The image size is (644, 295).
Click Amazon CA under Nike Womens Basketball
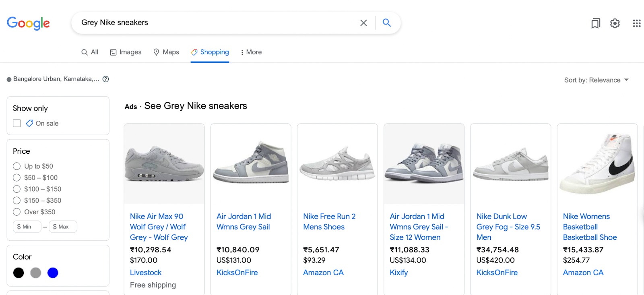pyautogui.click(x=583, y=272)
